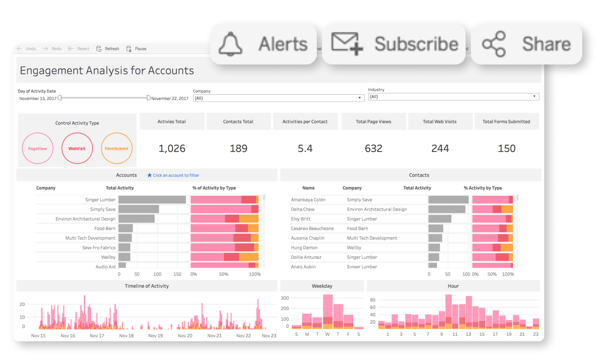The height and width of the screenshot is (364, 596).
Task: Toggle the PageView activity type filter
Action: 37,148
